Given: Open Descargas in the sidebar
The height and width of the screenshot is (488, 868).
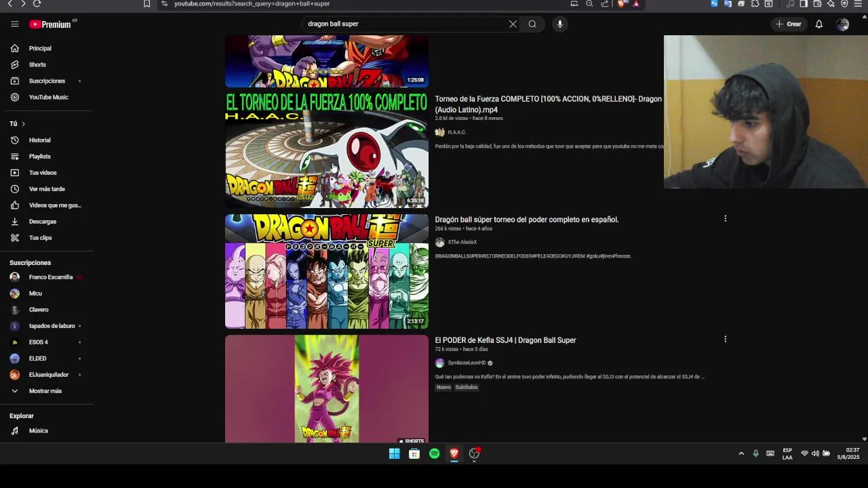Looking at the screenshot, I should point(42,222).
